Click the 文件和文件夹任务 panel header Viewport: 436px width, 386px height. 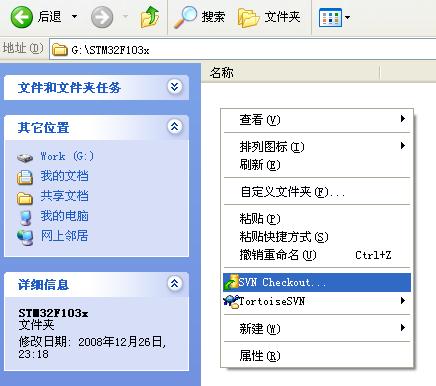(96, 87)
